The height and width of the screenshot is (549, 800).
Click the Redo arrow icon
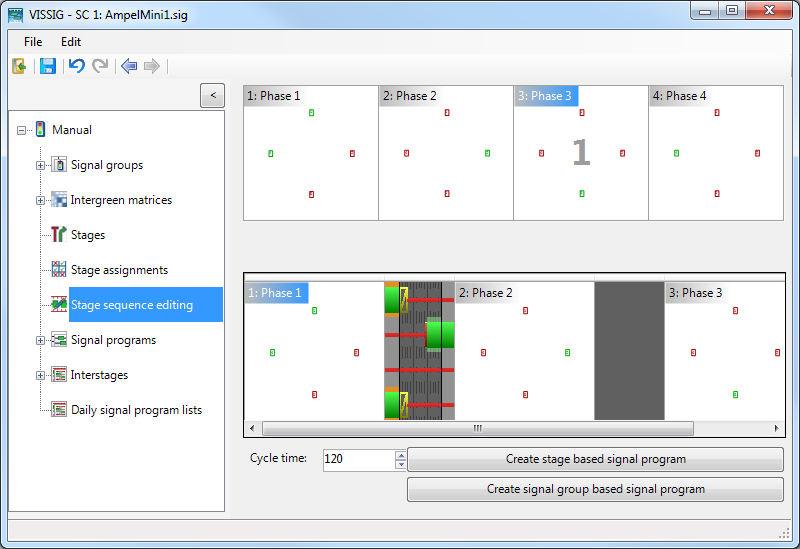(100, 66)
